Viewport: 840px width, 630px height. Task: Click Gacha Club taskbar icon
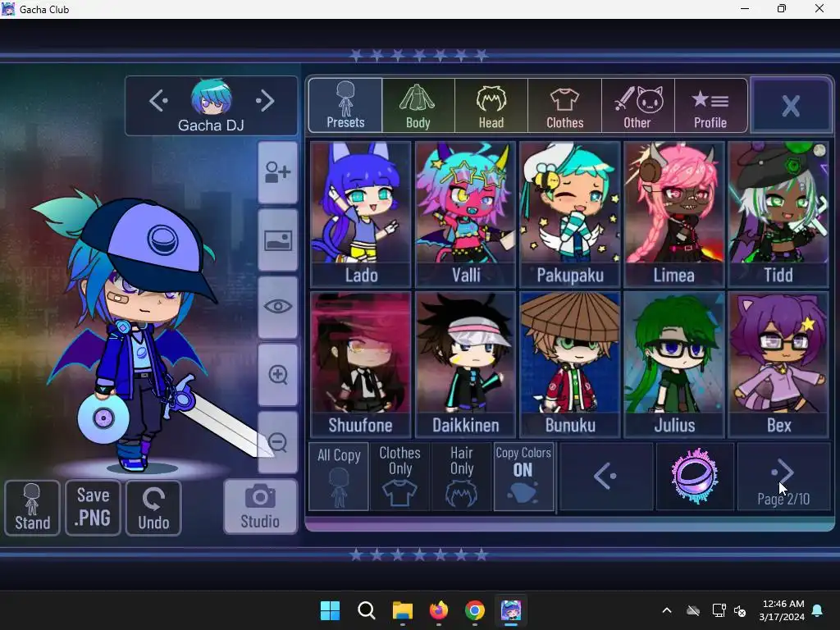(x=511, y=610)
